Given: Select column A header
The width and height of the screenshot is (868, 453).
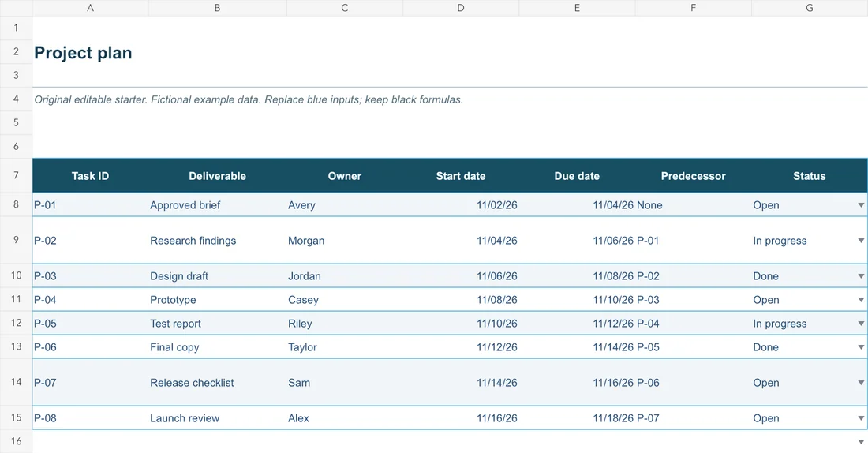Looking at the screenshot, I should coord(90,8).
